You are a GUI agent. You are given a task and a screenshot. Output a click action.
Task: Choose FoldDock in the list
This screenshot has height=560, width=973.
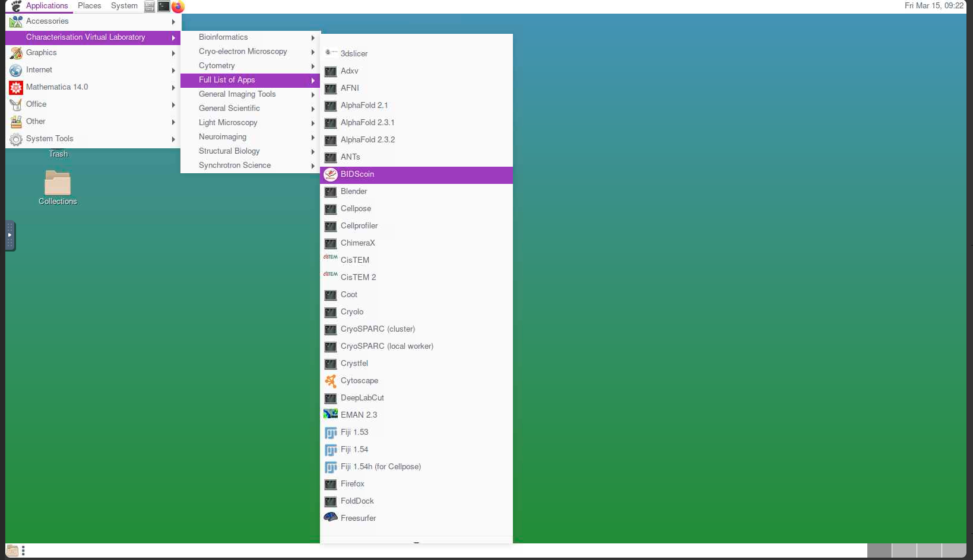click(416, 501)
